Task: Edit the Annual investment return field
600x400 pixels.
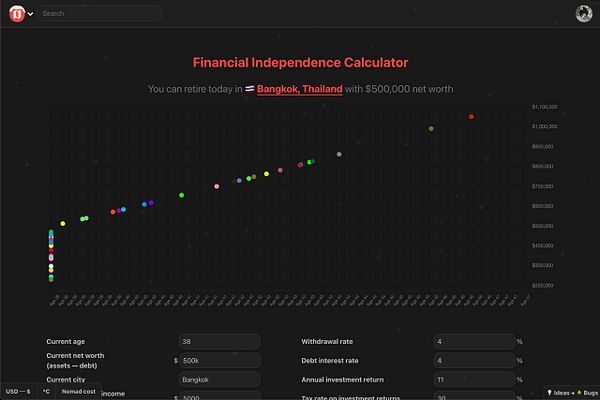Action: [474, 380]
